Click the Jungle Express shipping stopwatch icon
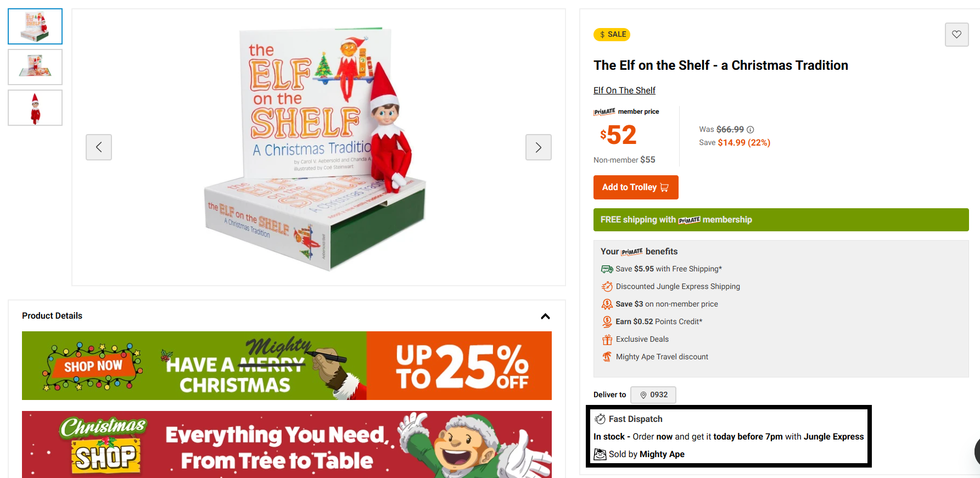 click(607, 286)
